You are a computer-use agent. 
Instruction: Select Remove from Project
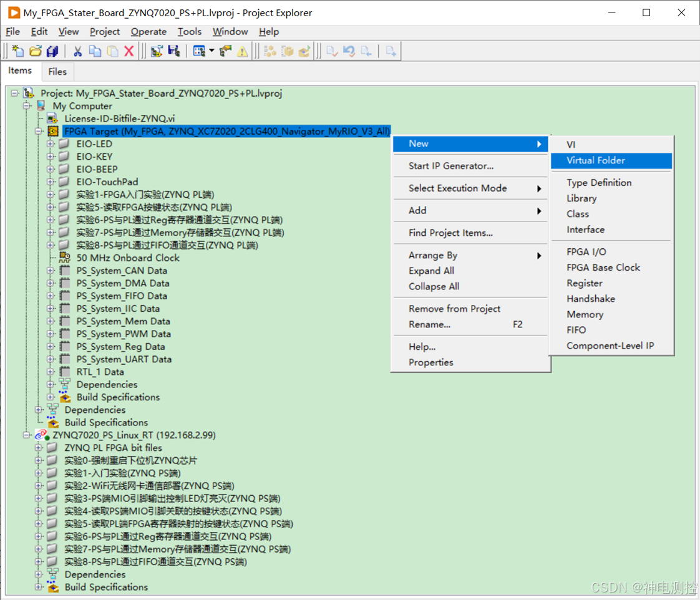(x=470, y=309)
